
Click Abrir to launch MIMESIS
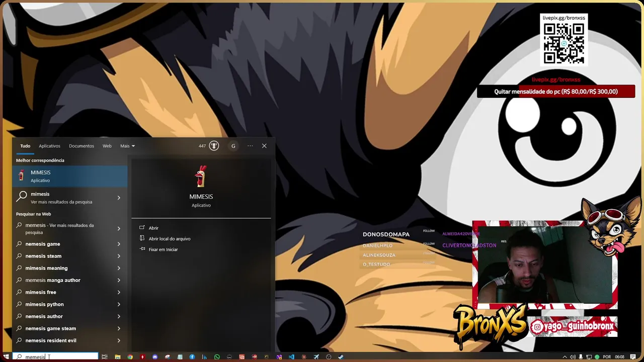pyautogui.click(x=153, y=228)
